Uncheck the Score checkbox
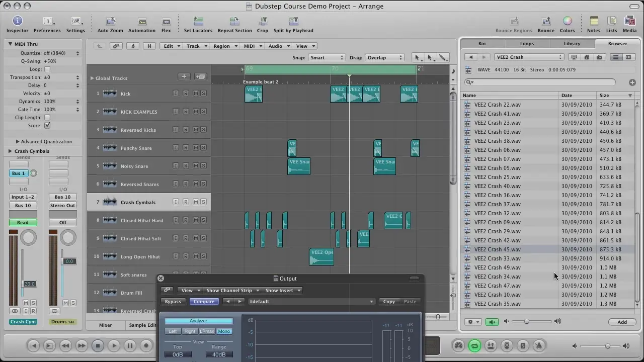The width and height of the screenshot is (644, 362). click(47, 126)
